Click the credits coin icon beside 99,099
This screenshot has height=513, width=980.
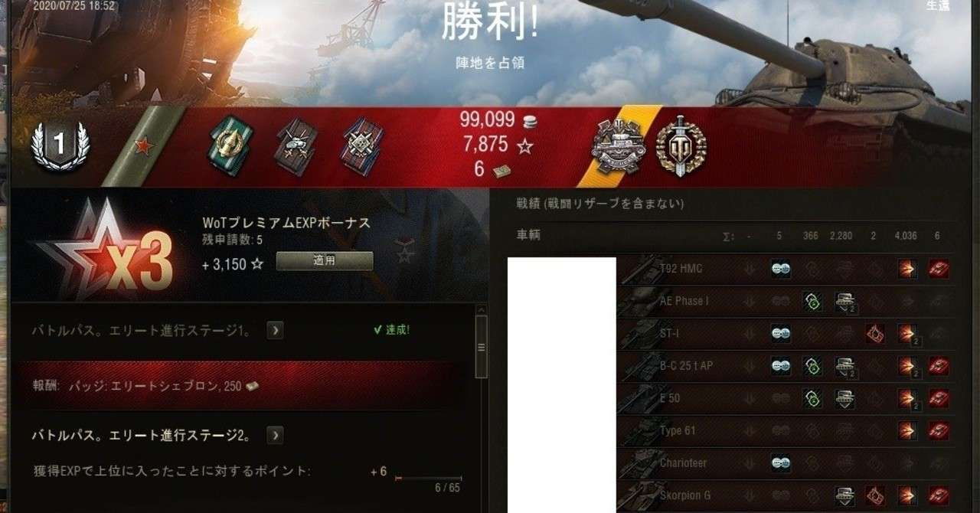pyautogui.click(x=528, y=120)
